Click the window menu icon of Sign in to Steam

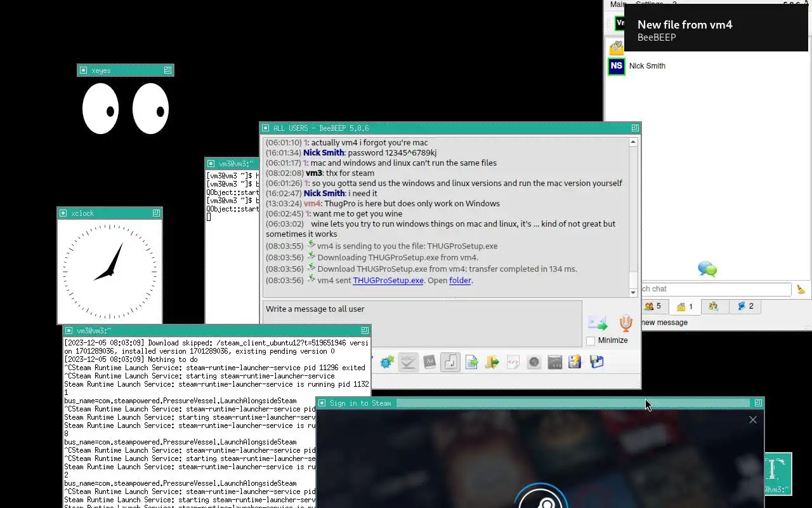tap(322, 403)
